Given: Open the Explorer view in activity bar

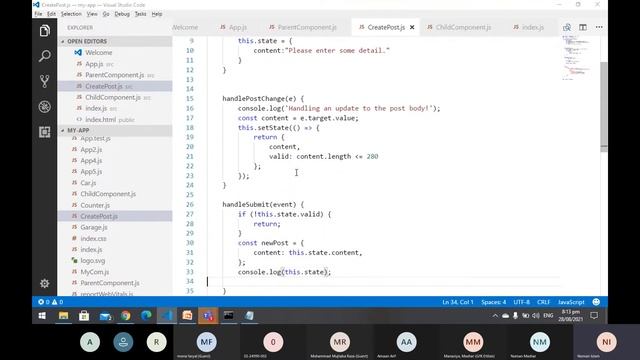Looking at the screenshot, I should (x=44, y=31).
